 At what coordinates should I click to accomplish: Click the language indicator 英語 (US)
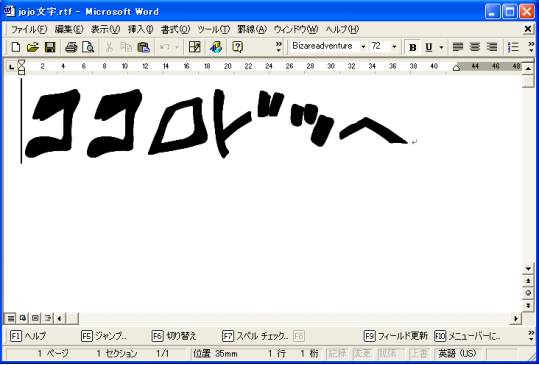[458, 353]
